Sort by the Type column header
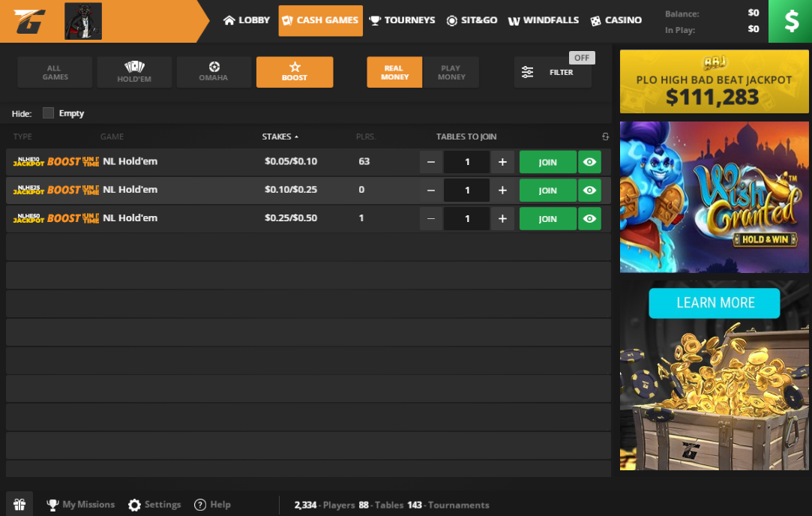Viewport: 812px width, 516px height. point(22,136)
